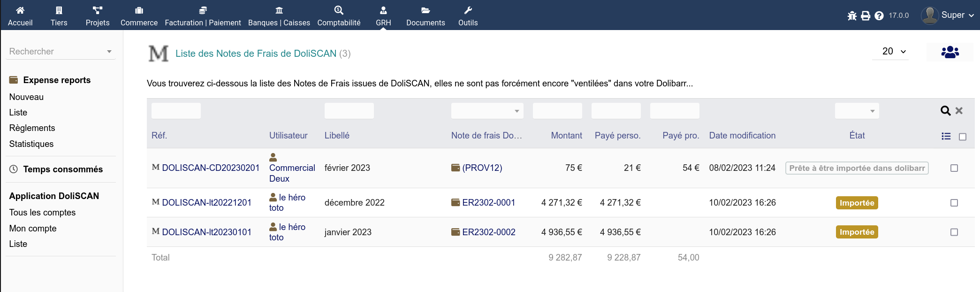Open the Commerce menu
The width and height of the screenshot is (980, 292).
point(139,15)
